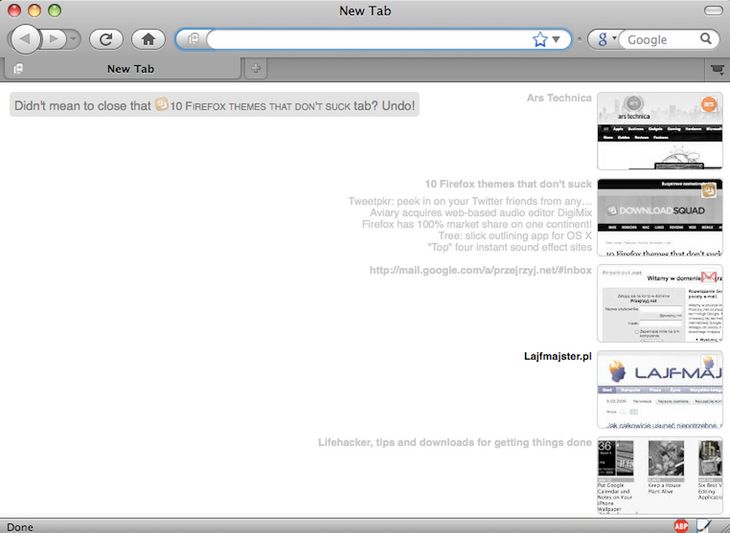
Task: Open the list all tabs button
Action: click(717, 69)
